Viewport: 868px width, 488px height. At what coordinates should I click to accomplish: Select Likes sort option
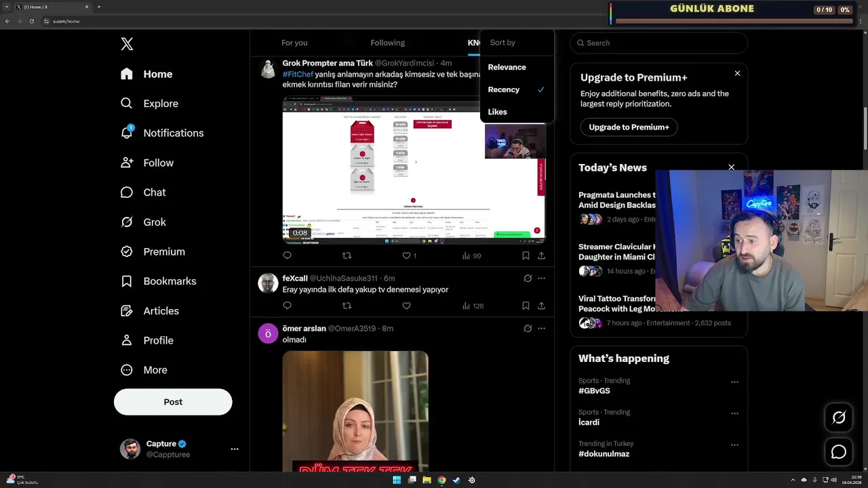[x=517, y=112]
